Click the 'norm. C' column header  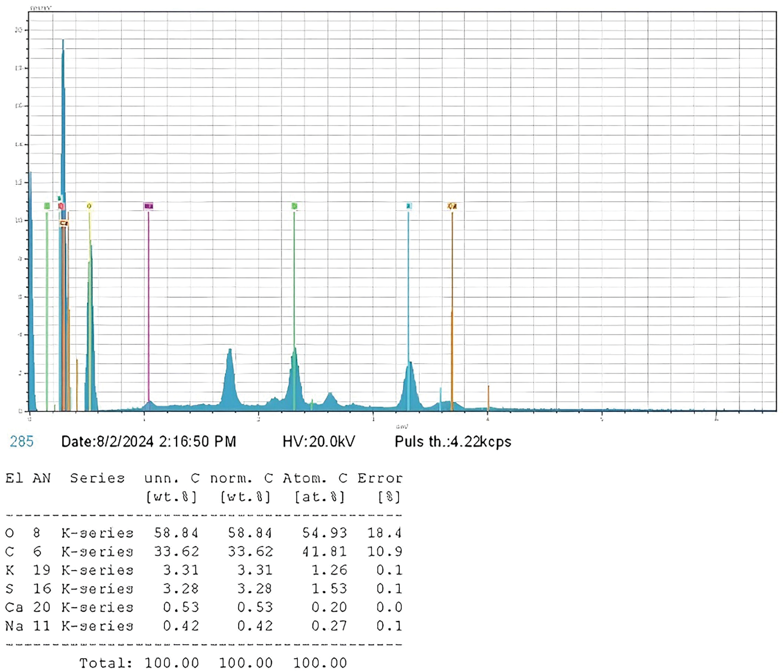tap(242, 479)
